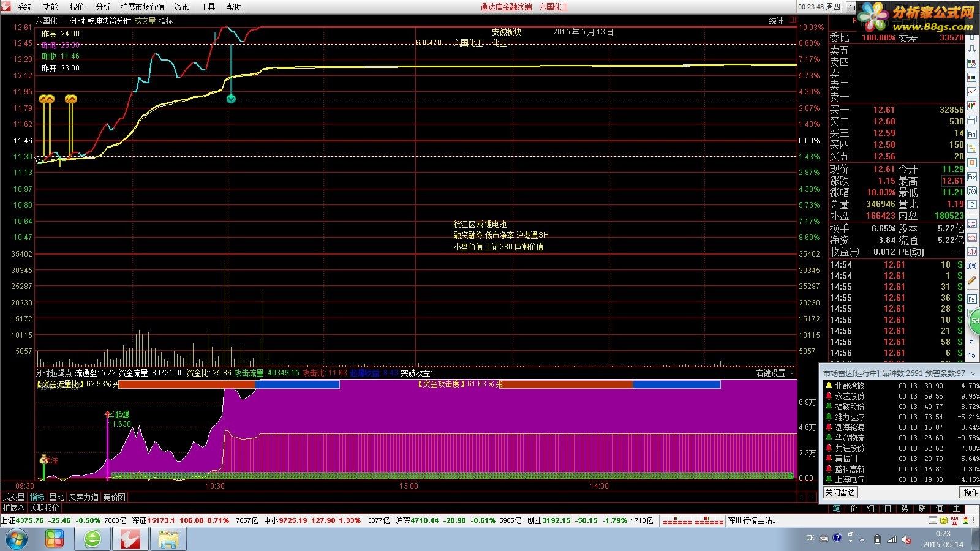Screen dimensions: 980x551
Task: Expand the 扩展∧ panel toggle
Action: (x=13, y=508)
